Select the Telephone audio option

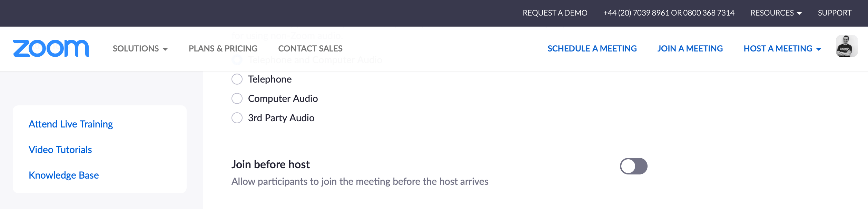pos(237,79)
